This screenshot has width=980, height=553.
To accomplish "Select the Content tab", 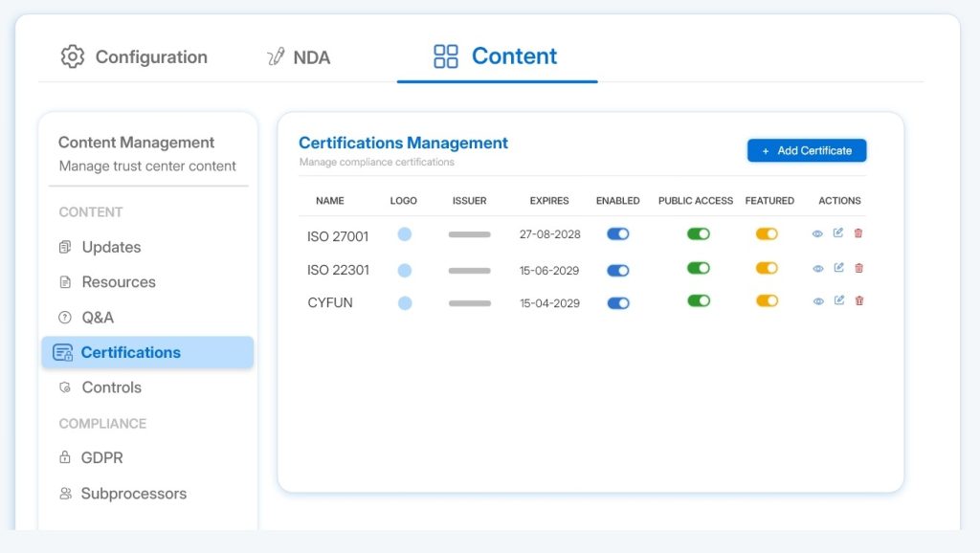I will pos(495,56).
